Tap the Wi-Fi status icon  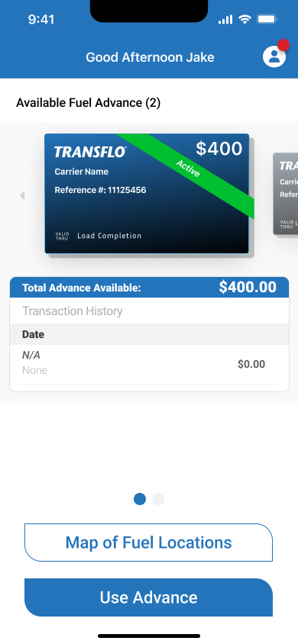245,19
